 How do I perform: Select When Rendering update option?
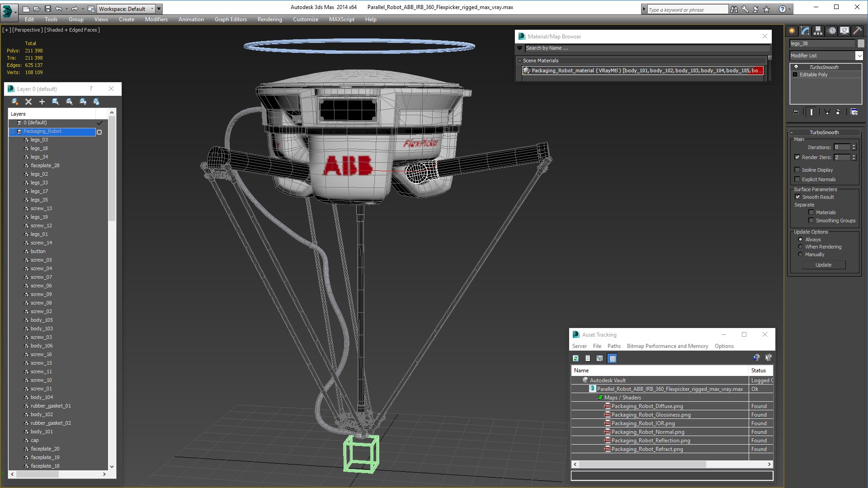[x=800, y=247]
